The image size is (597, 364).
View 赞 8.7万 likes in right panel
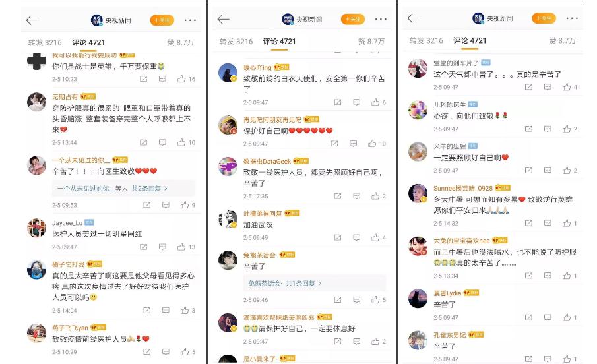562,40
